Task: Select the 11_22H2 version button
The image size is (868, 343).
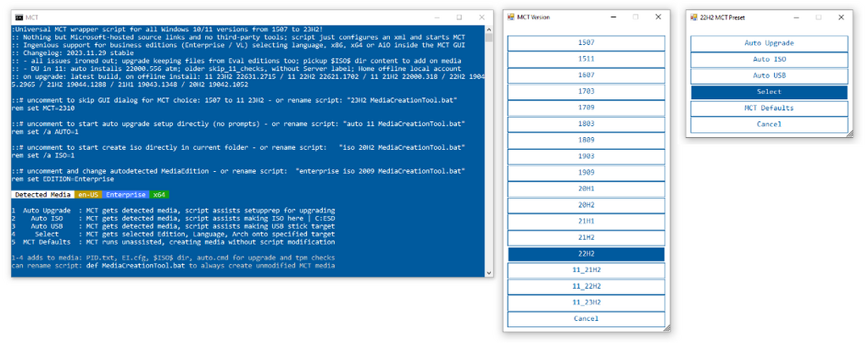Action: 587,286
